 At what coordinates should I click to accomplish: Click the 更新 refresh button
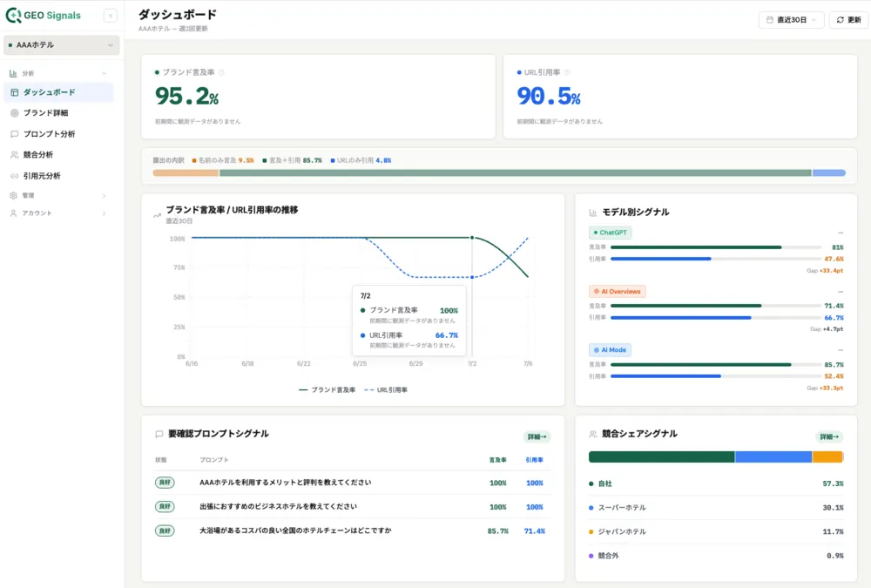848,20
